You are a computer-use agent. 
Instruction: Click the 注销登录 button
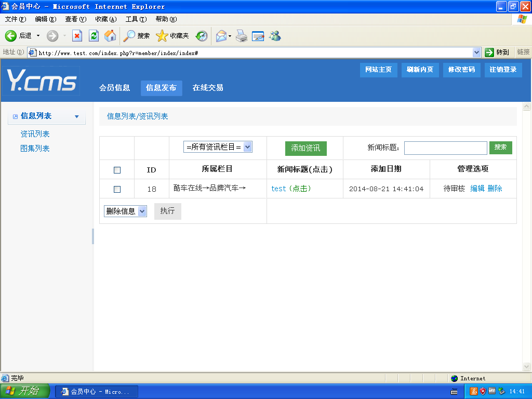(x=503, y=70)
